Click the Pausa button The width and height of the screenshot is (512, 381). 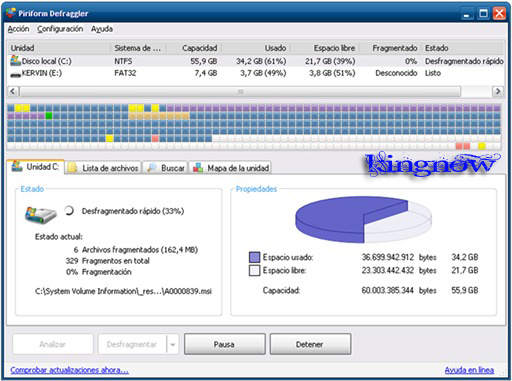tap(225, 344)
